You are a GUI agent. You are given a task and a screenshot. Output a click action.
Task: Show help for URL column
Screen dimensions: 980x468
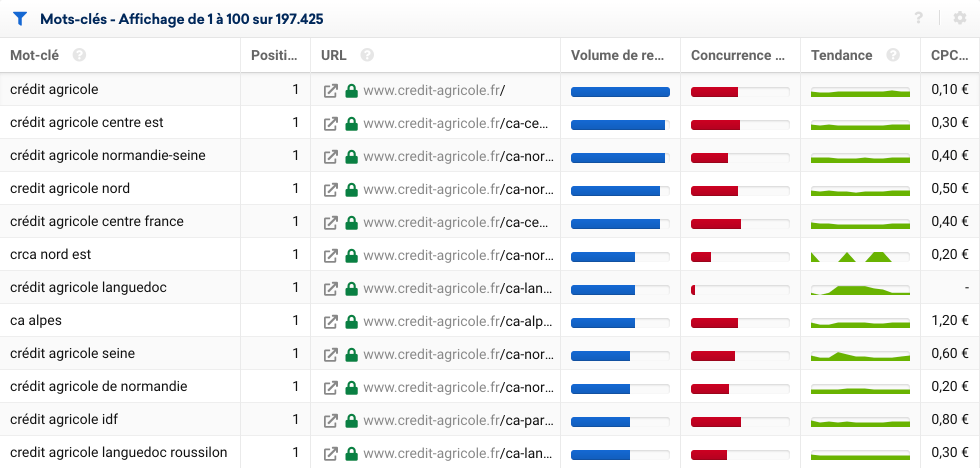tap(367, 55)
